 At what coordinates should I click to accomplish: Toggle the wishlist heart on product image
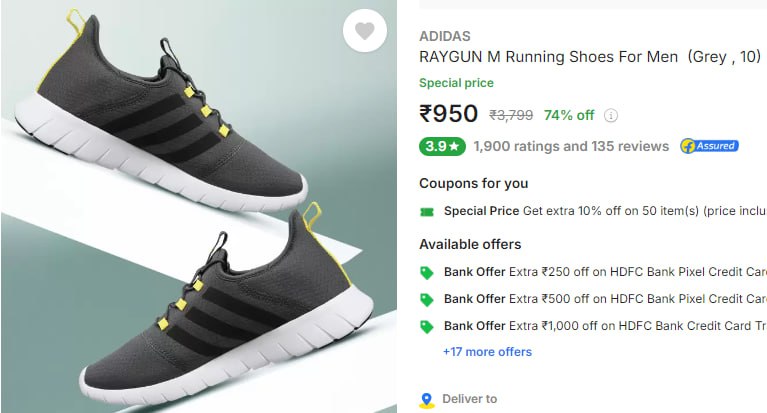(365, 32)
